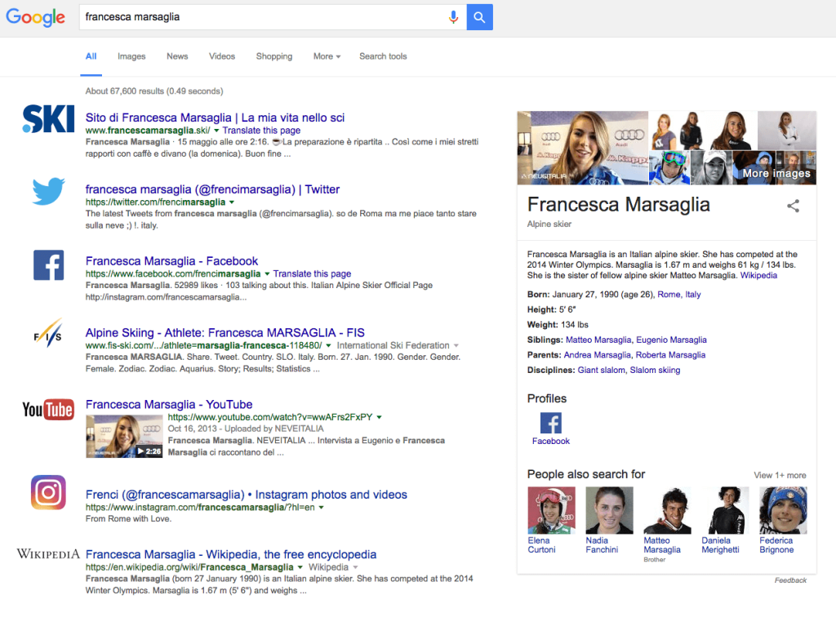Open Slalom skiing discipline link
The width and height of the screenshot is (836, 644).
click(655, 370)
